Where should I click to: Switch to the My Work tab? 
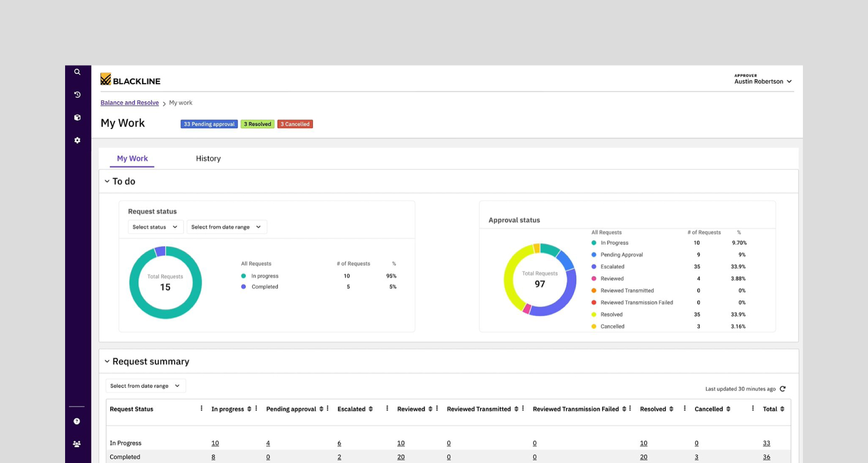[132, 158]
